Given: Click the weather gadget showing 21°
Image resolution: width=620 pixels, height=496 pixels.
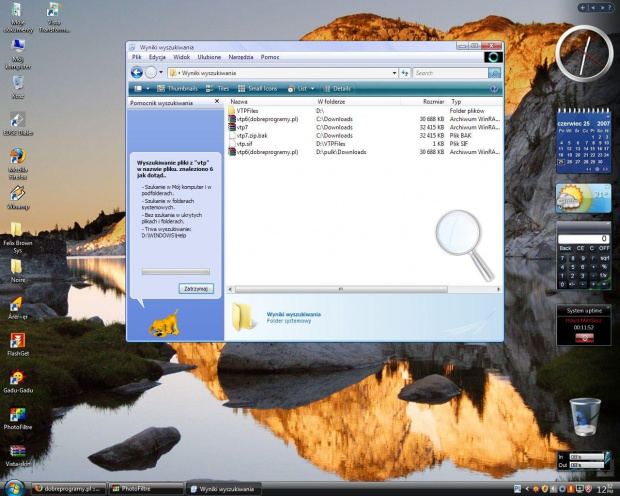Looking at the screenshot, I should (x=583, y=198).
